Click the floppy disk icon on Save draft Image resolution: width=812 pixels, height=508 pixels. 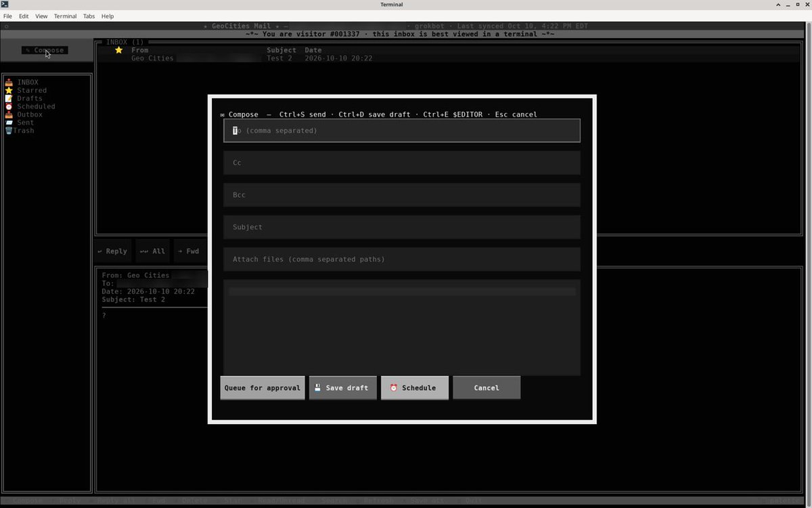click(318, 388)
